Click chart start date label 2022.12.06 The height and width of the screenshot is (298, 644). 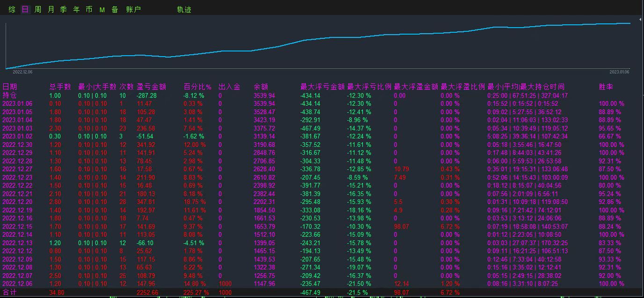click(x=22, y=72)
